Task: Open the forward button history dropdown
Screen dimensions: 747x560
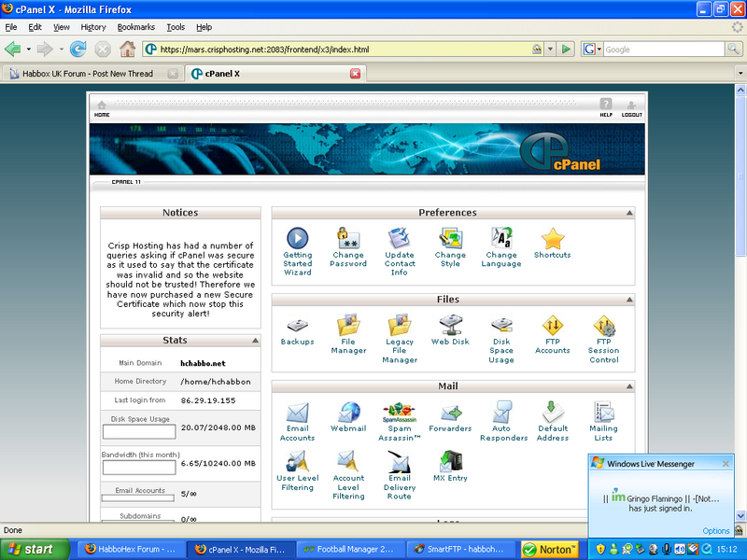Action: pos(61,49)
